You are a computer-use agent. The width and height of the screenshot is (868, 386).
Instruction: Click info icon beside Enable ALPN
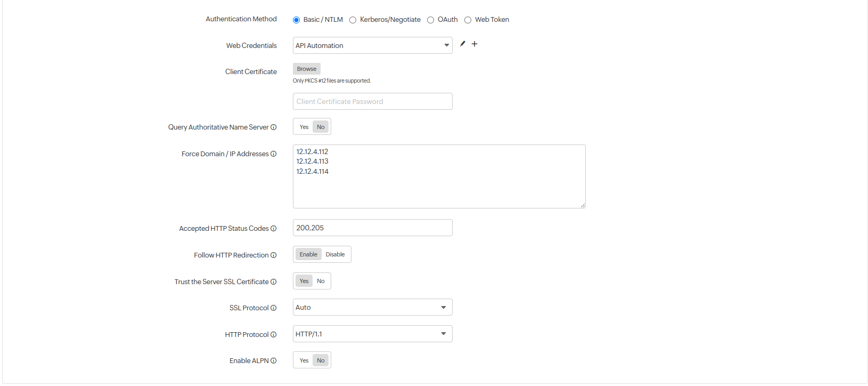tap(273, 361)
